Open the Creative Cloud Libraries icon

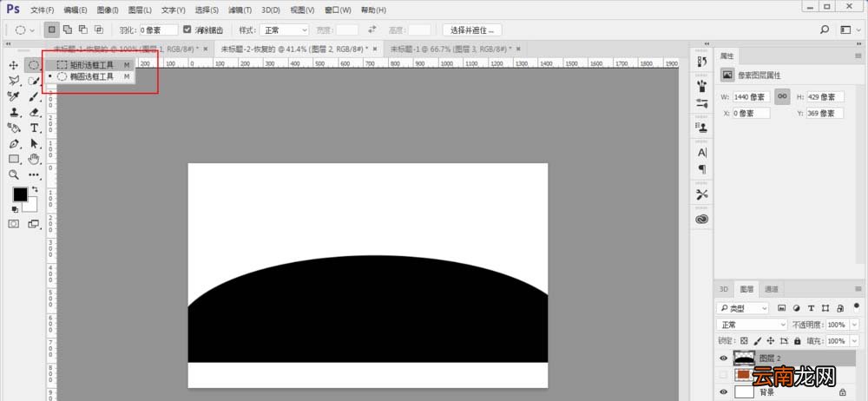(702, 219)
